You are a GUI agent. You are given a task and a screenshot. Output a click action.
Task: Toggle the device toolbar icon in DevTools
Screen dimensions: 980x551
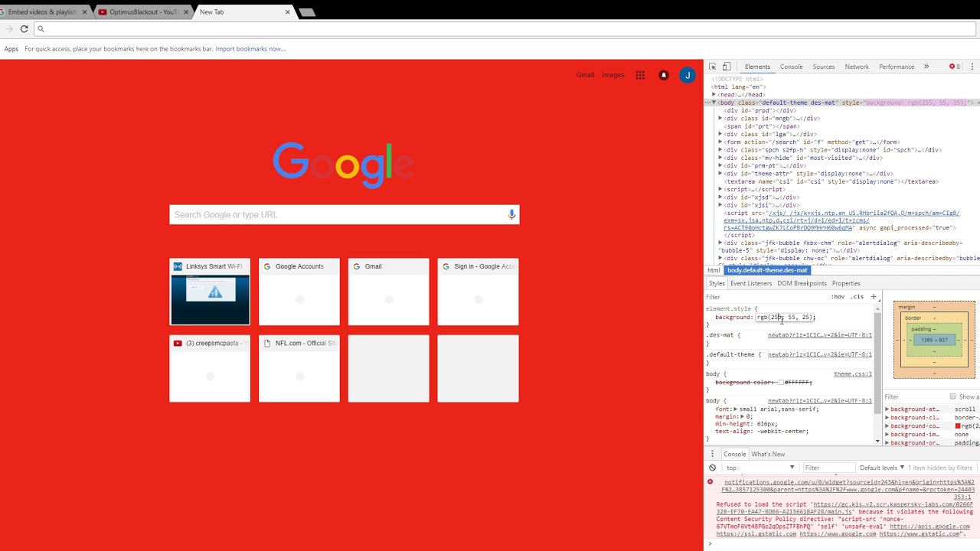pos(727,67)
